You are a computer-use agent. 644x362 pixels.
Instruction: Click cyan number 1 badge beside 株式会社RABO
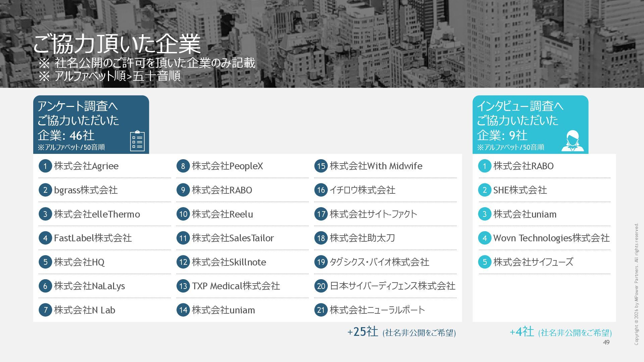(x=484, y=166)
